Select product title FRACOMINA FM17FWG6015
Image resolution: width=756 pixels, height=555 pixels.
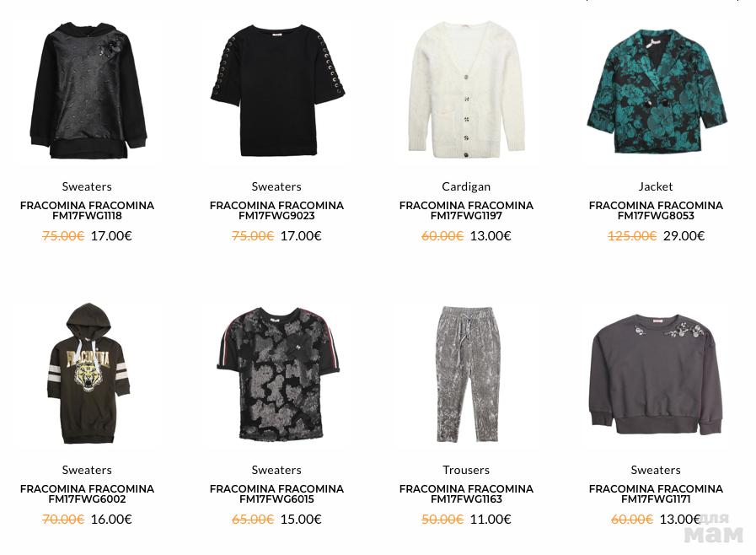[276, 493]
